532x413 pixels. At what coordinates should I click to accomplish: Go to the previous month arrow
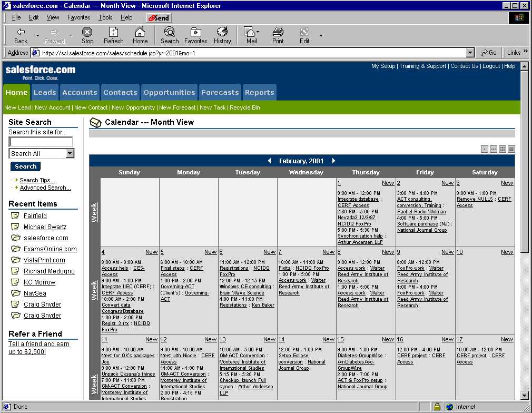coord(269,161)
